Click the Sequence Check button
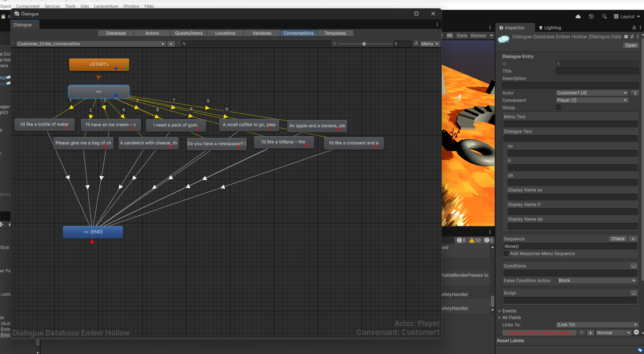The width and height of the screenshot is (644, 354). [x=618, y=239]
